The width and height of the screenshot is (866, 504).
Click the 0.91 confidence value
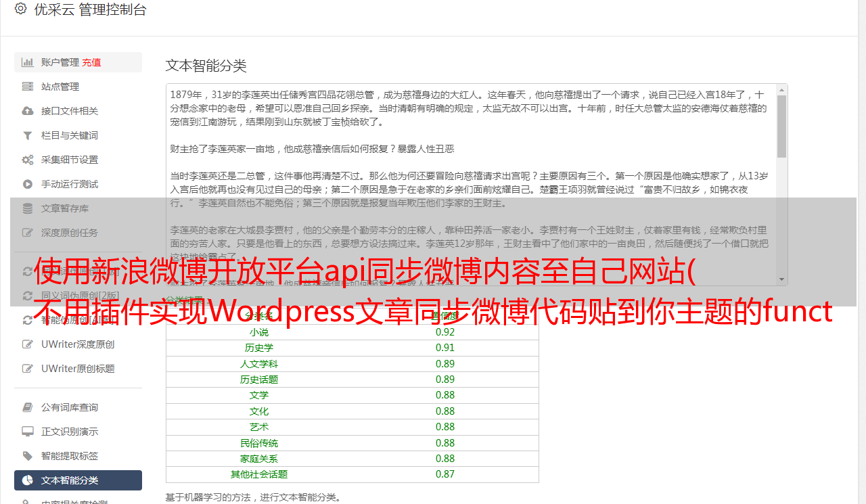(x=445, y=348)
